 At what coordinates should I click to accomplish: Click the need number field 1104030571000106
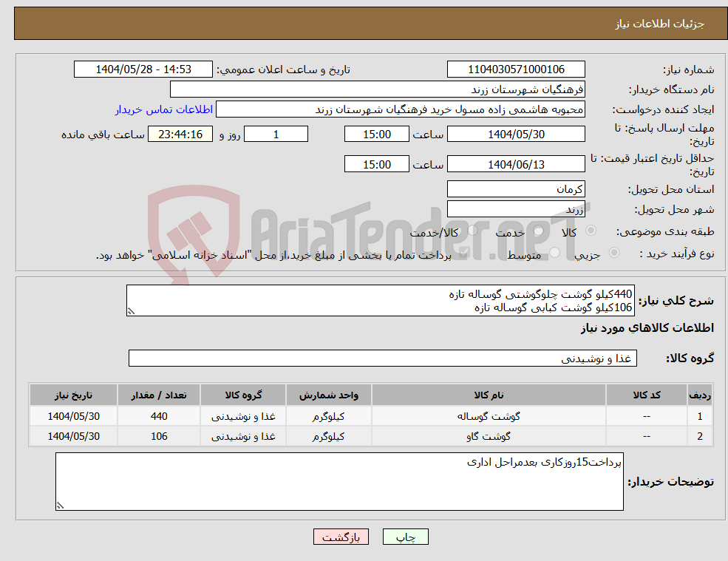(x=516, y=69)
